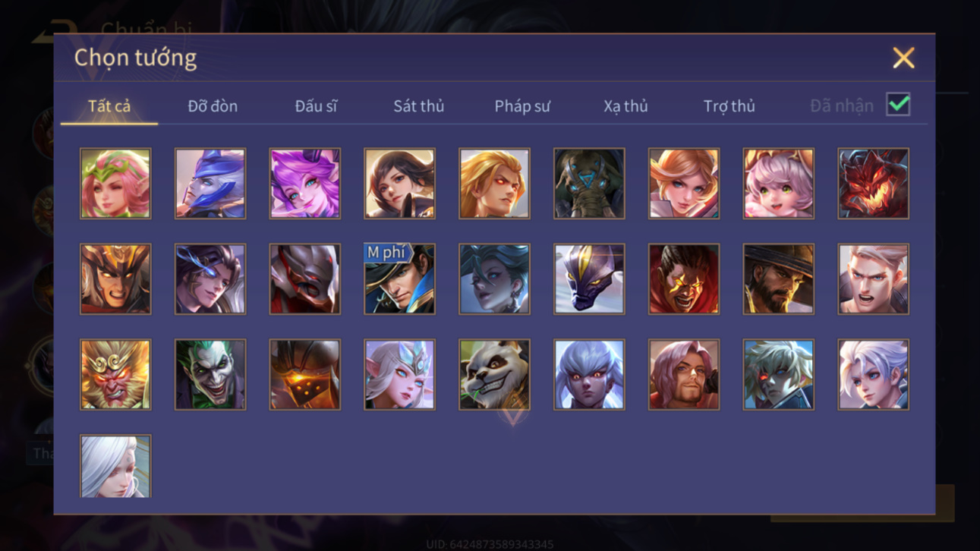980x551 pixels.
Task: Pick the cowboy hat bearded hero
Action: click(x=778, y=279)
